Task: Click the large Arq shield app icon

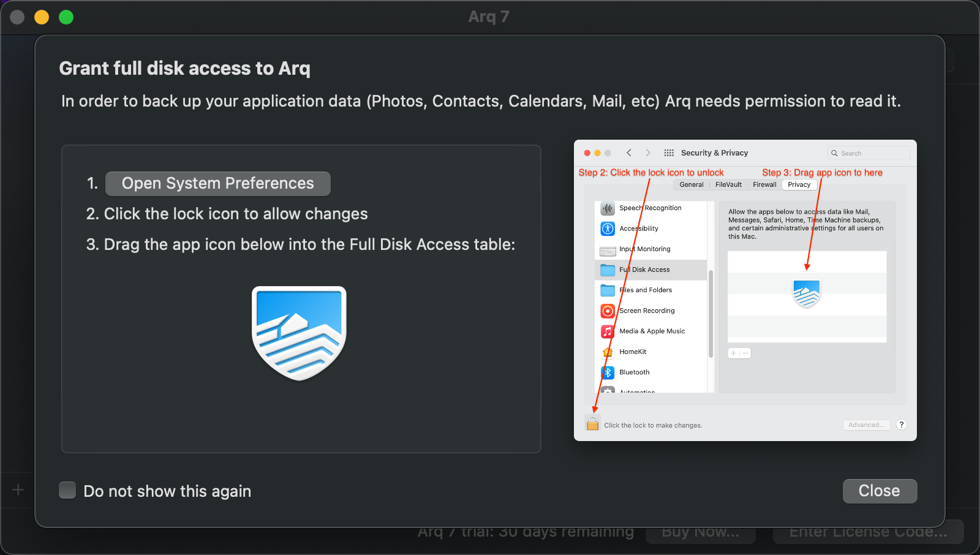Action: (299, 333)
